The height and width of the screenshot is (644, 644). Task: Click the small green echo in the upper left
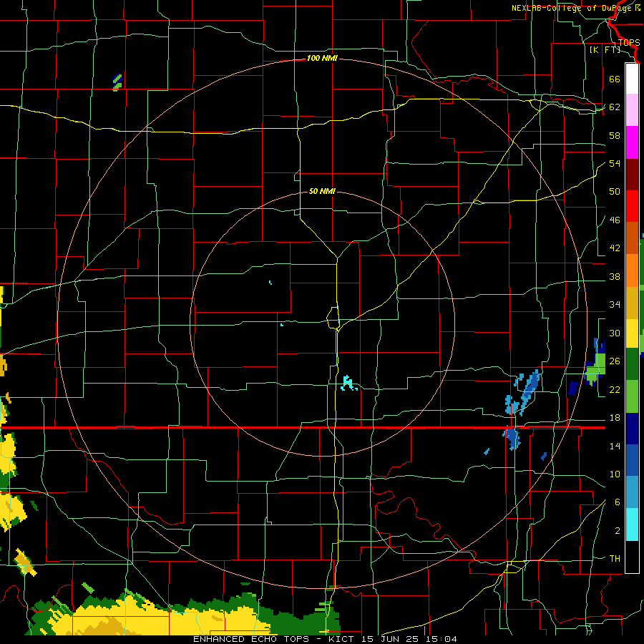pos(117,82)
